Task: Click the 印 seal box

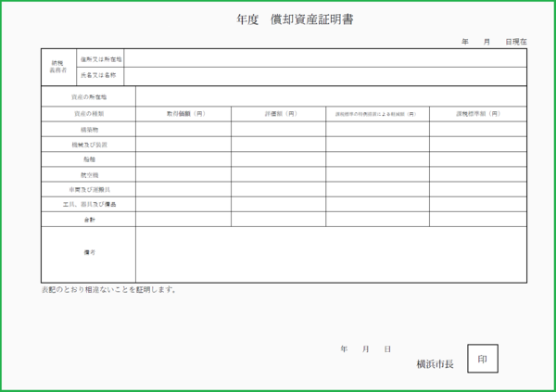Action: point(483,359)
